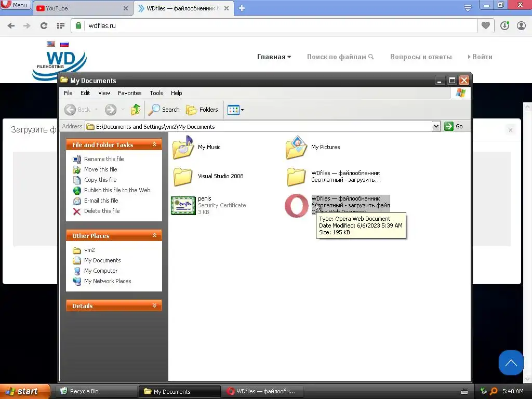Click the Explorer address path field
Viewport: 532px width, 399px height.
point(259,127)
